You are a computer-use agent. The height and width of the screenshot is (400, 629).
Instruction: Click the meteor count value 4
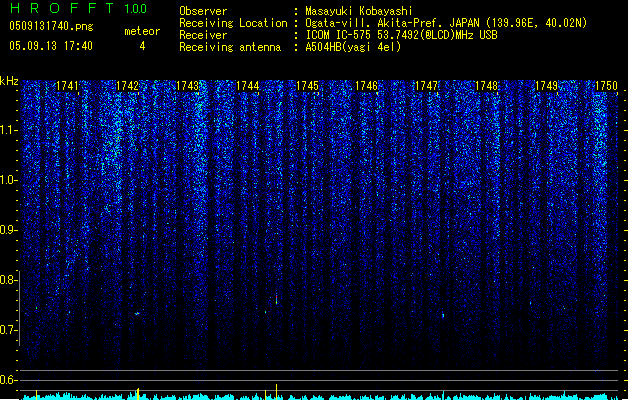(x=142, y=46)
